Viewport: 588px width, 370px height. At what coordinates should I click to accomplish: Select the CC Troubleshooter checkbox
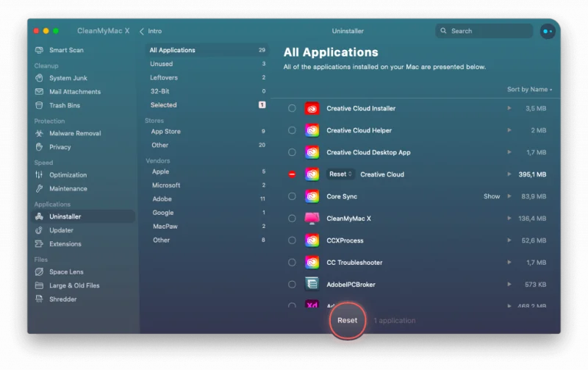coord(292,263)
